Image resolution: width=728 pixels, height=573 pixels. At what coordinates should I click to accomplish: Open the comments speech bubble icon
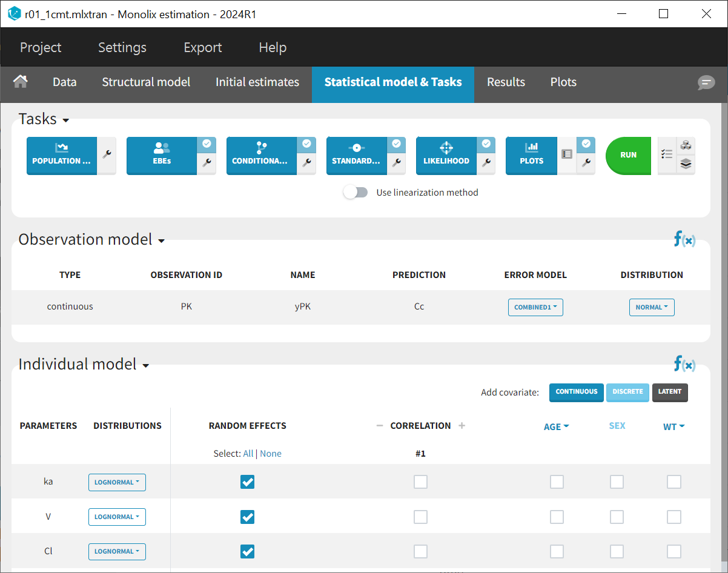tap(706, 82)
